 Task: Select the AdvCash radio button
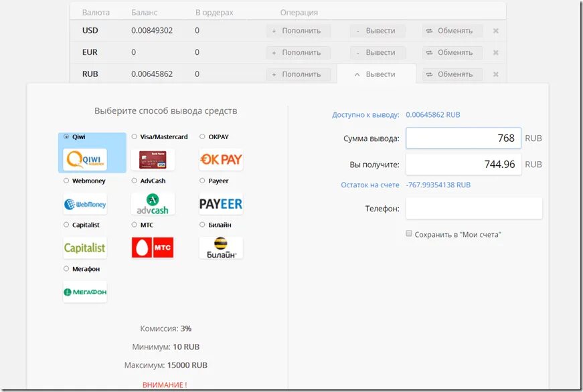[x=135, y=181]
